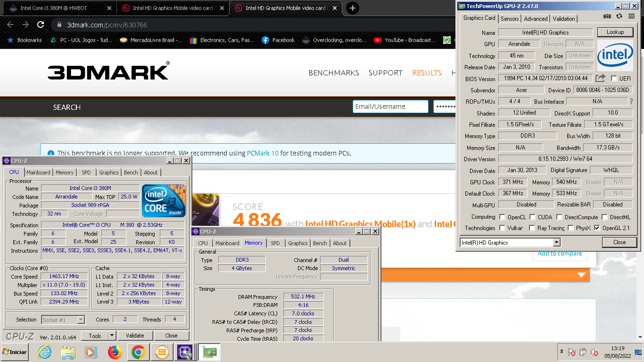Screen dimensions: 644x362
Task: Go forward in the Chrome browser
Action: [x=25, y=25]
